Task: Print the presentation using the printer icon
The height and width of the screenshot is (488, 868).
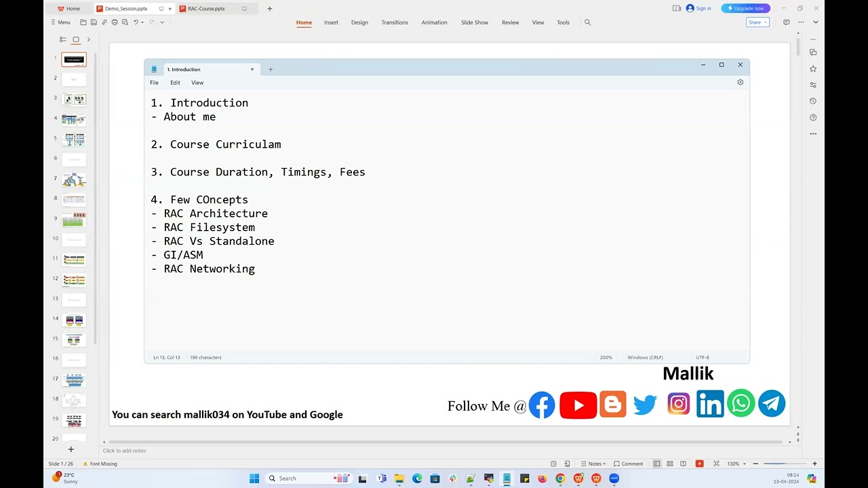Action: coord(115,22)
